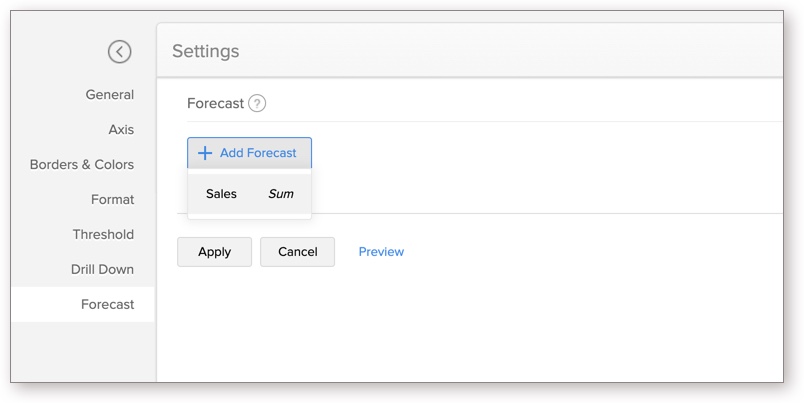Click the Forecast section heading text

click(x=215, y=104)
